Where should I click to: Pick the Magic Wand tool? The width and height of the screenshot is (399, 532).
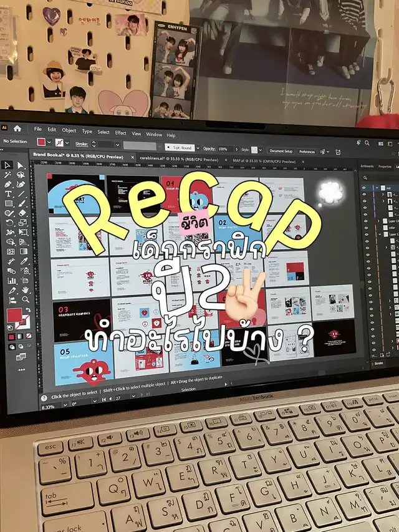coord(8,175)
